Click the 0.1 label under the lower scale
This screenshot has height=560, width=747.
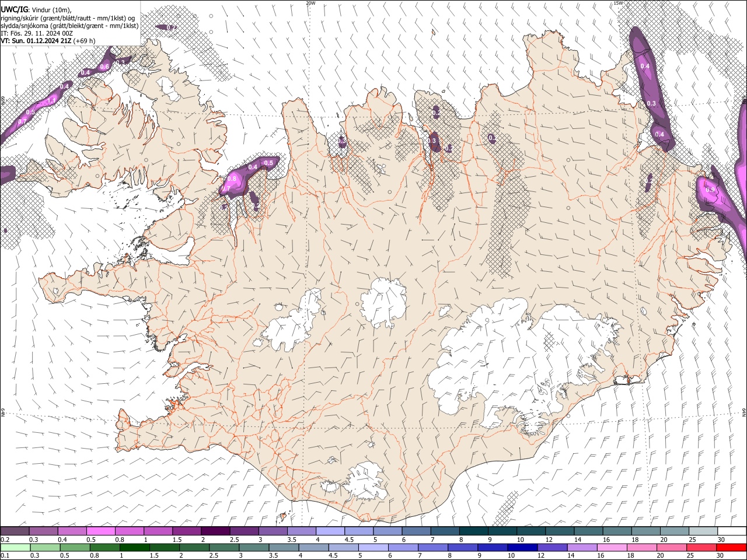coord(5,556)
